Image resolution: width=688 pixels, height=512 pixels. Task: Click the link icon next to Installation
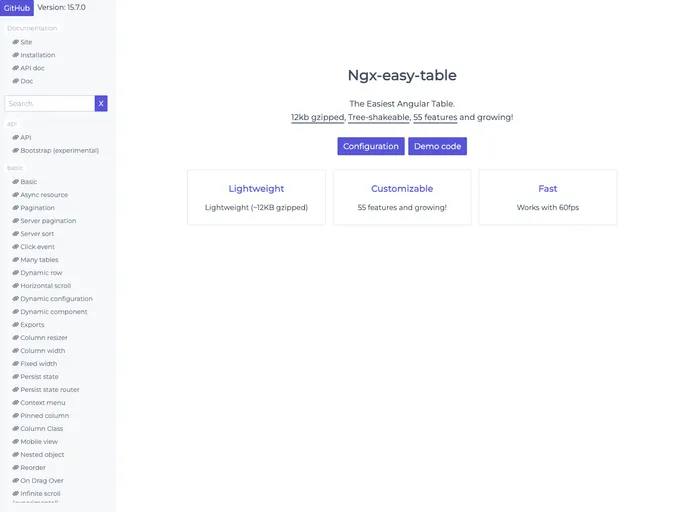tap(15, 55)
